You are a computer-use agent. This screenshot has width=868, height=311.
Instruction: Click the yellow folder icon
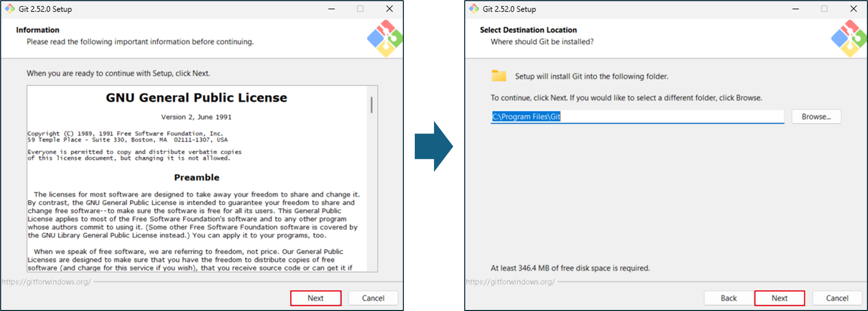pos(499,76)
